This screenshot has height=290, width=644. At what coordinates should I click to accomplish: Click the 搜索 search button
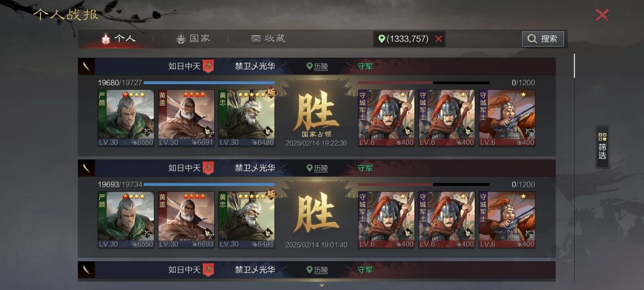pos(543,39)
